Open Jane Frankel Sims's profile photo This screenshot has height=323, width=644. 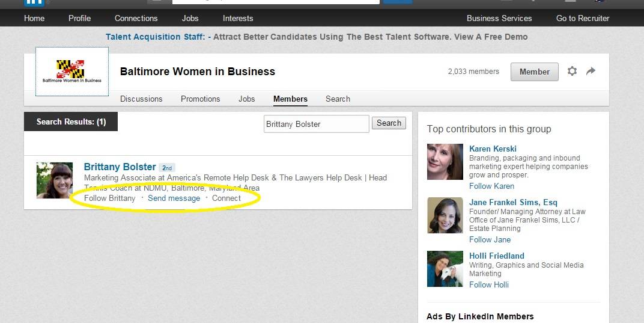tap(445, 215)
